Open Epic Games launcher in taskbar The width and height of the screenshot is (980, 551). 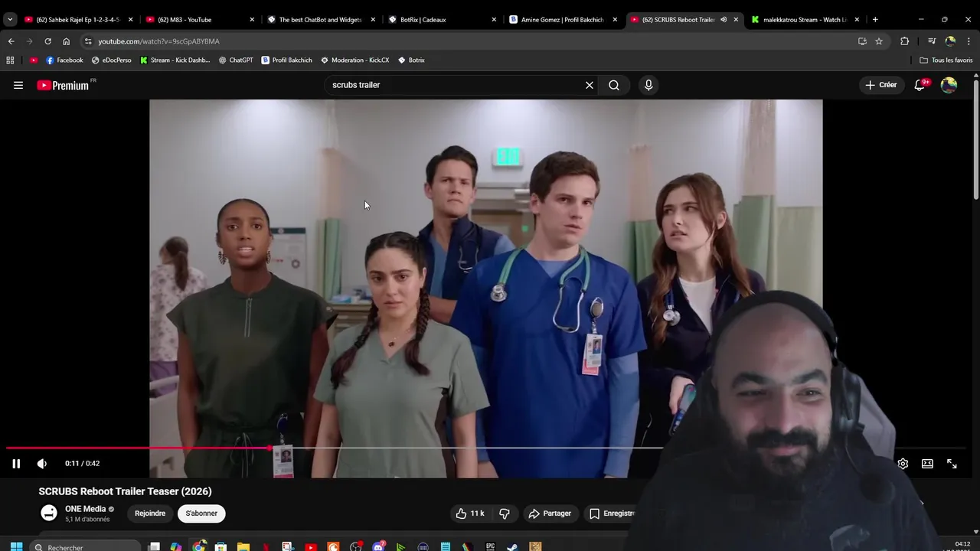click(490, 546)
